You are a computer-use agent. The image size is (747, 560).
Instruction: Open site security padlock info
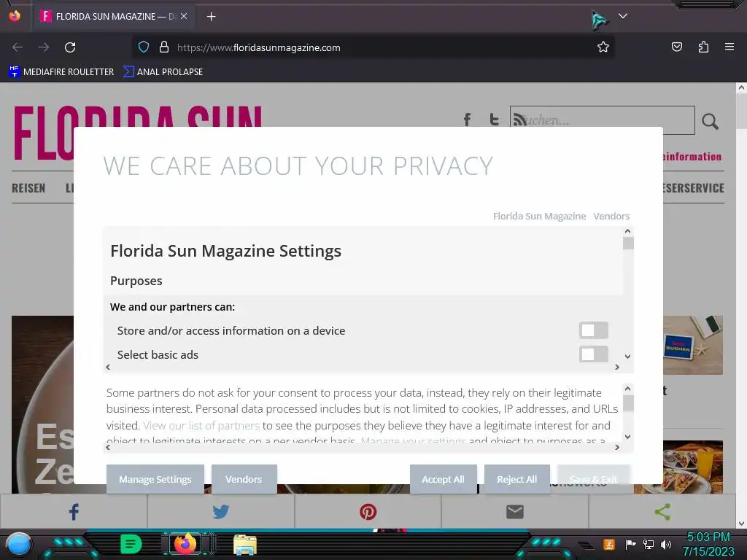coord(164,47)
